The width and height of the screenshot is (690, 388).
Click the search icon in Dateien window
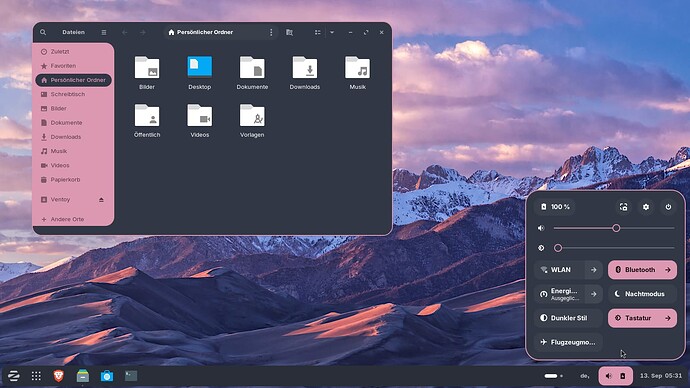(43, 32)
